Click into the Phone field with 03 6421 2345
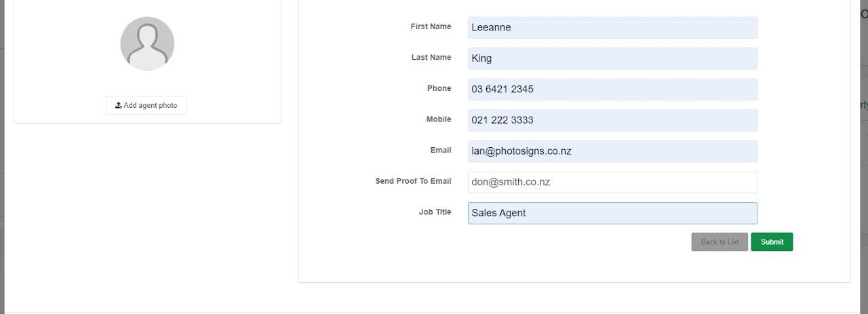Screen dimensions: 868x314 coord(612,90)
